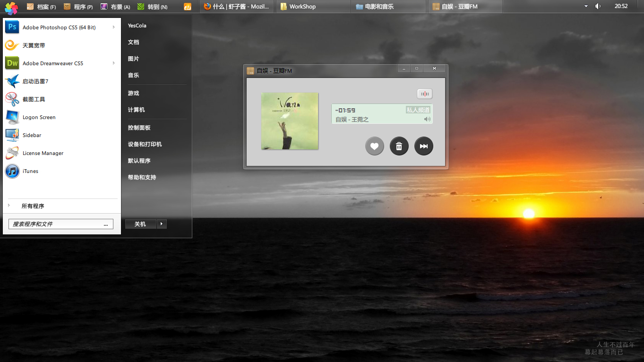Open 默认程序 default programs
644x362 pixels.
point(139,161)
